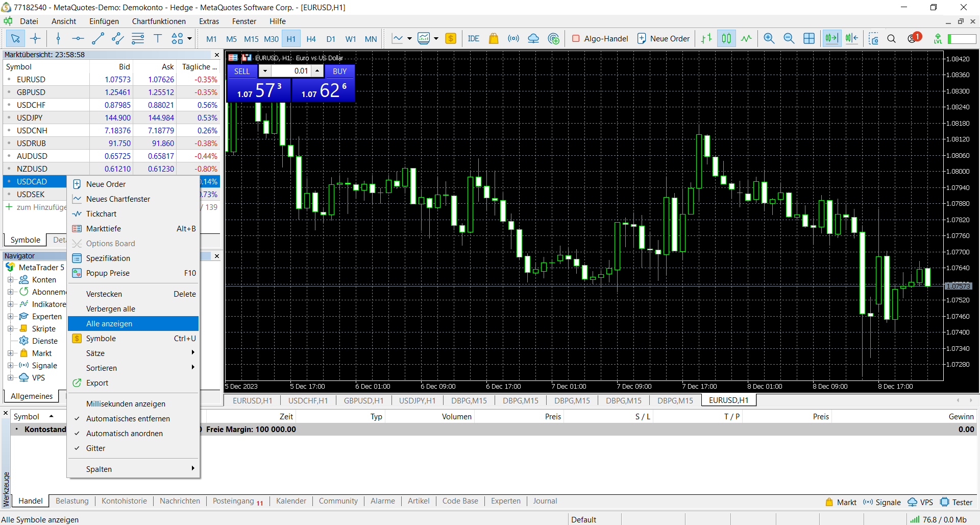Open the shapes objects tool
Viewport: 980px width, 525px height.
(x=177, y=38)
